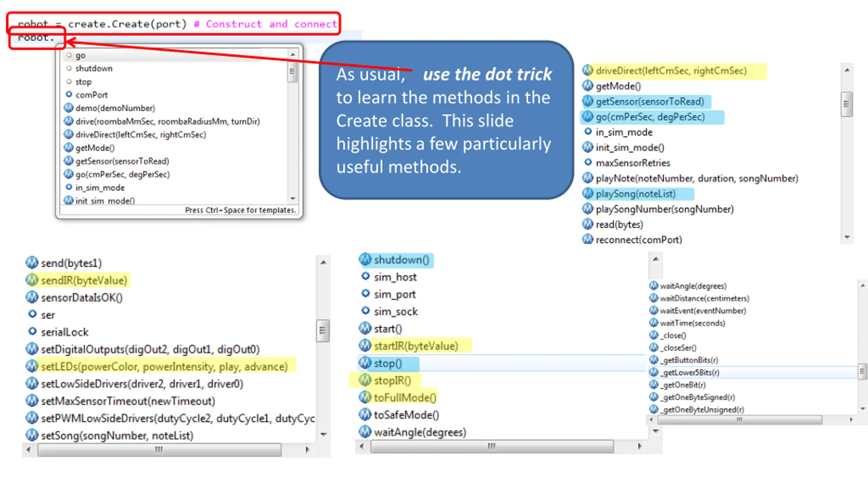This screenshot has height=488, width=868.
Task: Click the method icon beside shutdown()
Action: pos(365,259)
